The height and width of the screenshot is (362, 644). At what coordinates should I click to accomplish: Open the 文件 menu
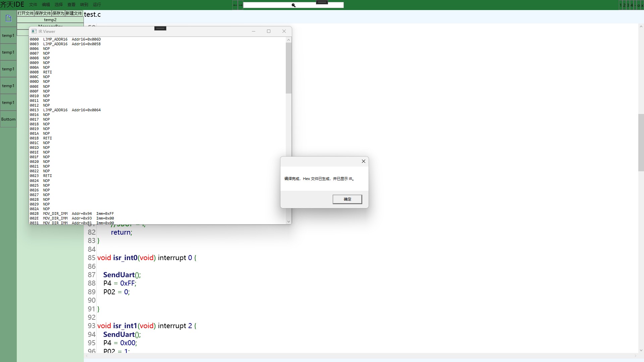point(33,5)
